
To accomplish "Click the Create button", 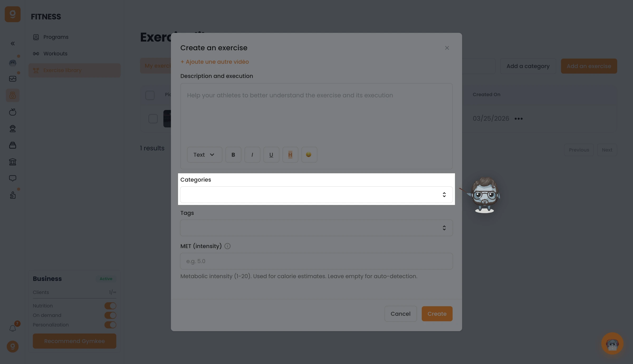I will pyautogui.click(x=437, y=314).
